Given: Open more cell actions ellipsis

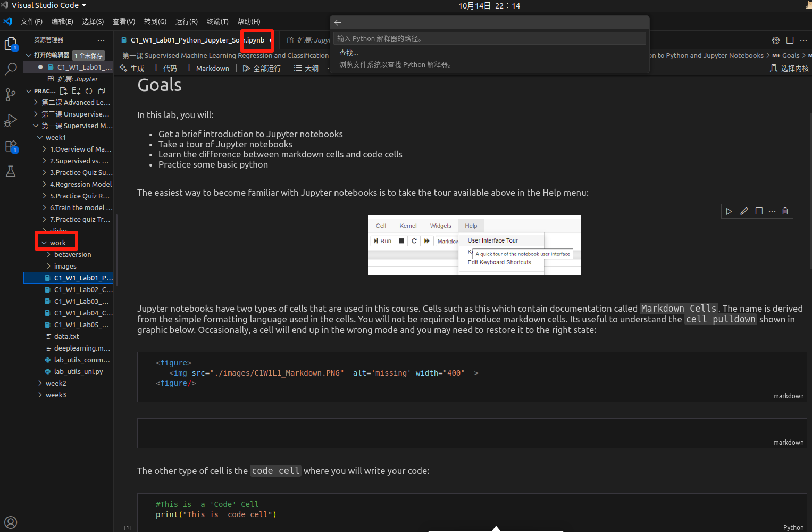Looking at the screenshot, I should coord(772,211).
